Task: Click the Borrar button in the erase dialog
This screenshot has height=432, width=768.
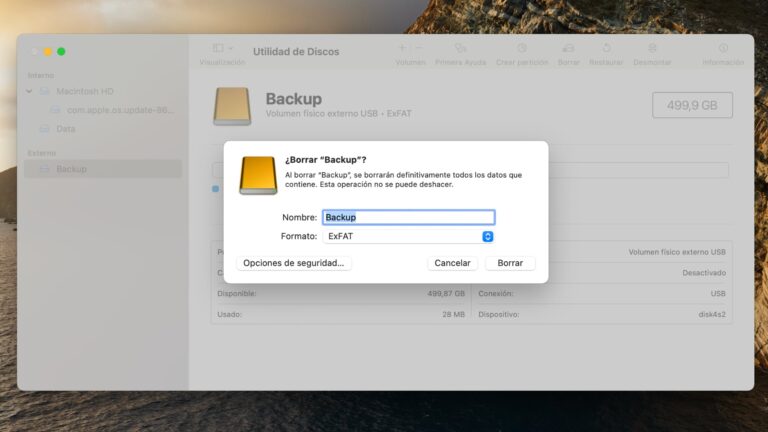Action: (x=510, y=263)
